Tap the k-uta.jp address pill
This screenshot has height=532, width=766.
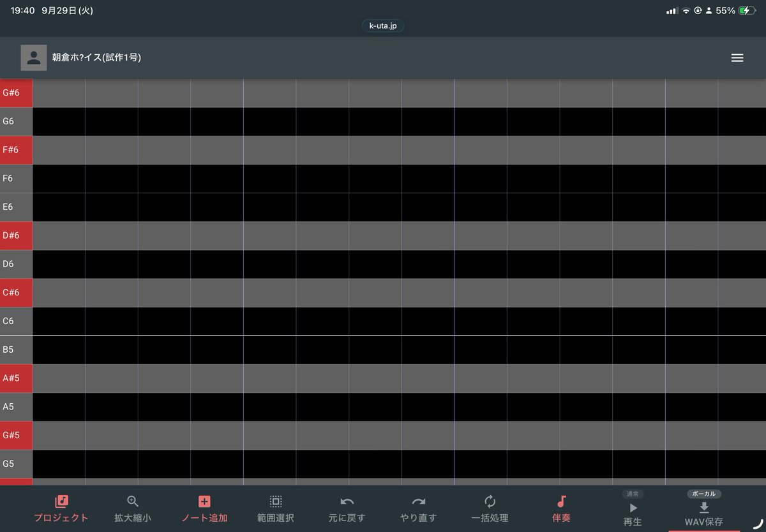[x=383, y=26]
